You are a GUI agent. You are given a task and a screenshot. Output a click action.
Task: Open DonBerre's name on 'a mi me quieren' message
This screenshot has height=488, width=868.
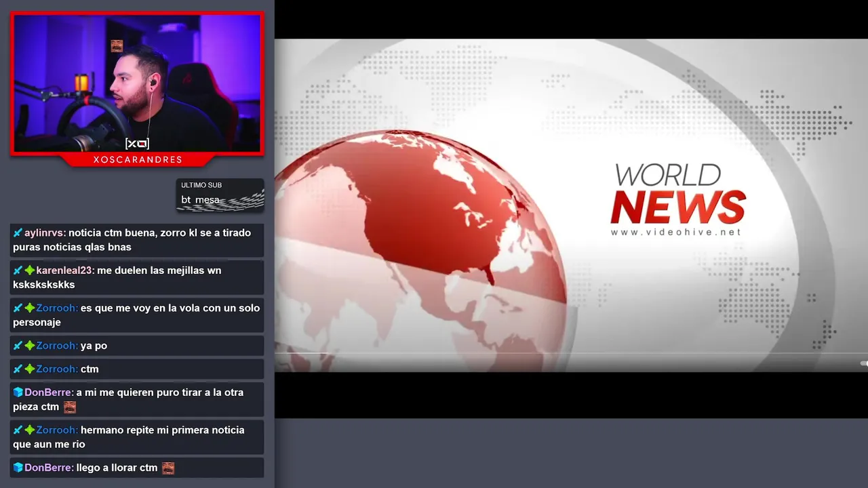click(x=49, y=392)
